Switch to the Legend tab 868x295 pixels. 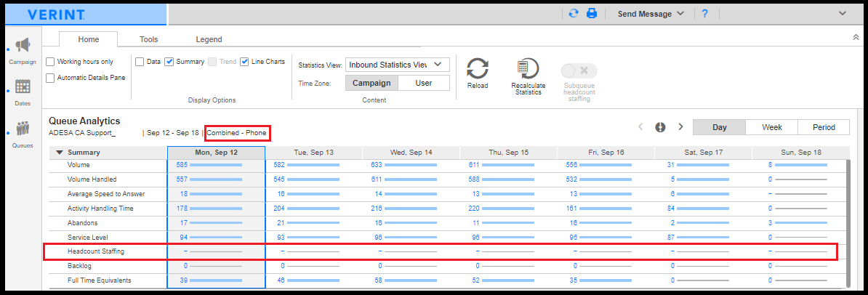(209, 39)
